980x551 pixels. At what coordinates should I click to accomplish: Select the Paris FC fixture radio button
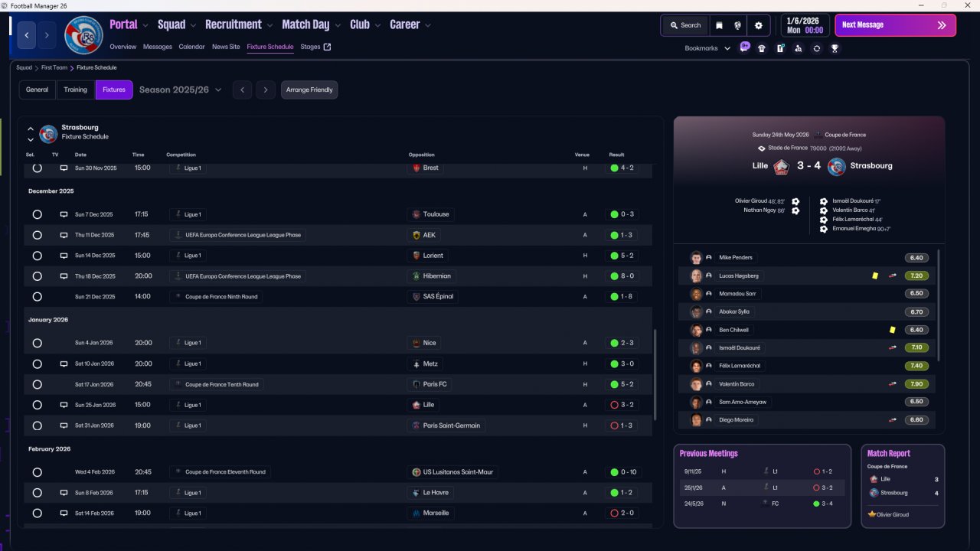[37, 384]
